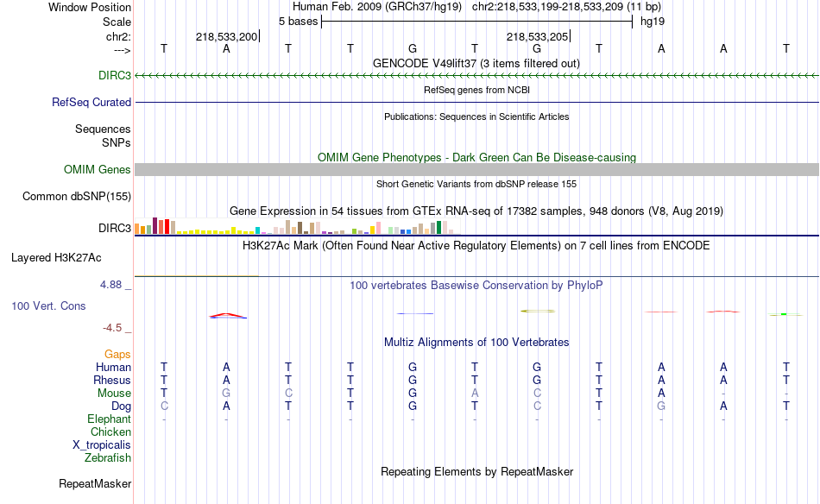Viewport: 820px width, 504px height.
Task: Open the Layered H3K27Ac track label
Action: point(56,257)
